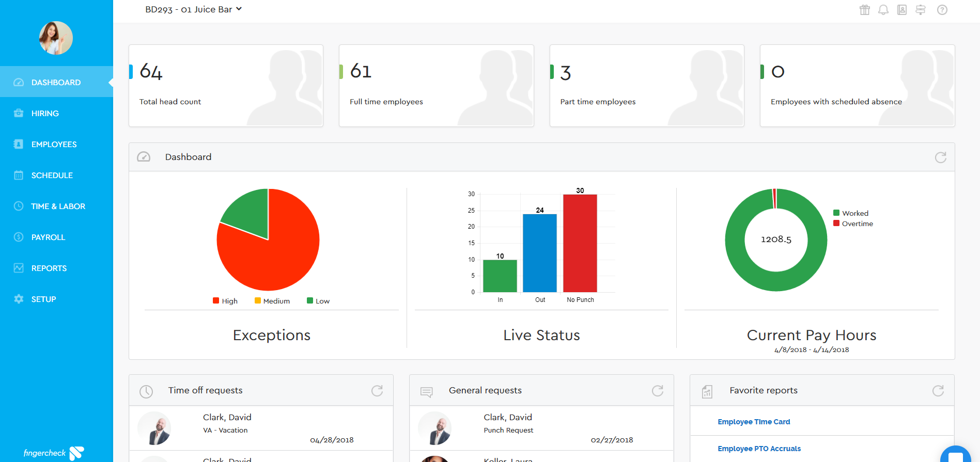The width and height of the screenshot is (980, 462).
Task: Refresh the General requests panel
Action: 658,391
